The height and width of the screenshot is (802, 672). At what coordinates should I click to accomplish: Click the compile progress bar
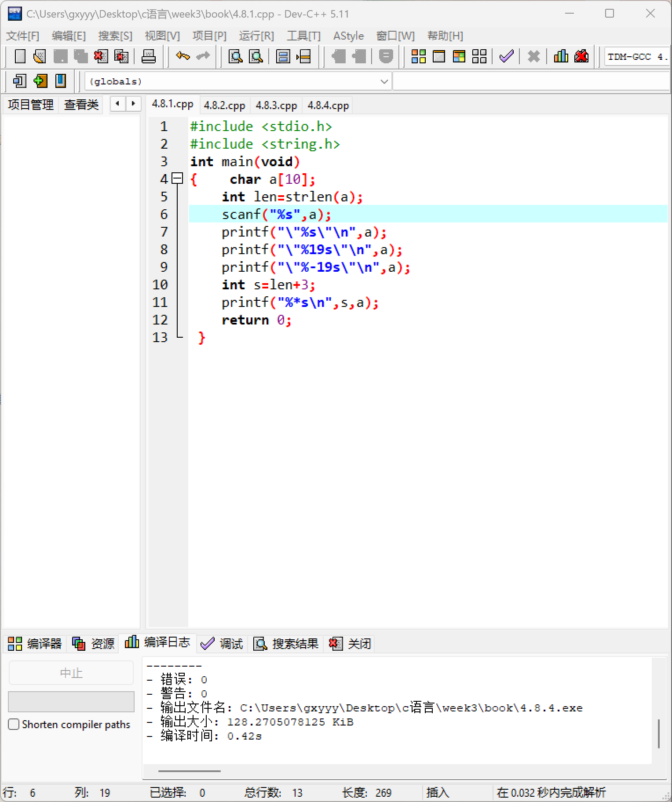point(71,701)
